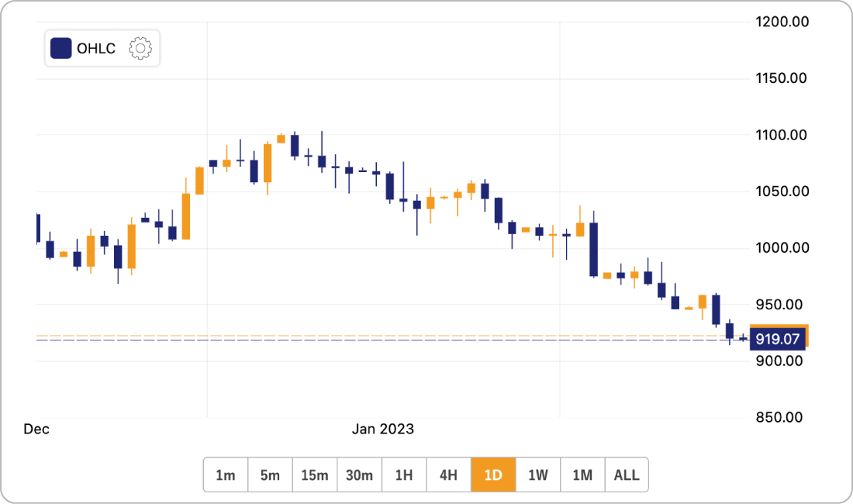Show ALL historical data range
The image size is (853, 504).
coord(627,475)
